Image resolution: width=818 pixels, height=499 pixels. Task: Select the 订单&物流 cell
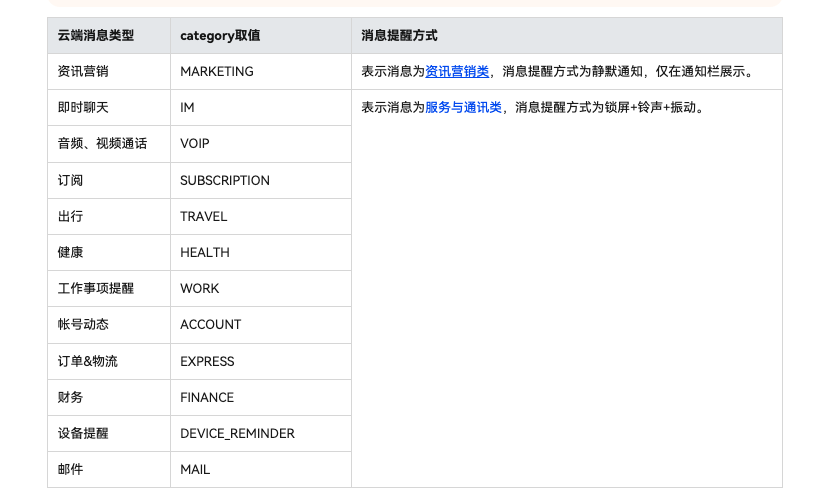109,361
